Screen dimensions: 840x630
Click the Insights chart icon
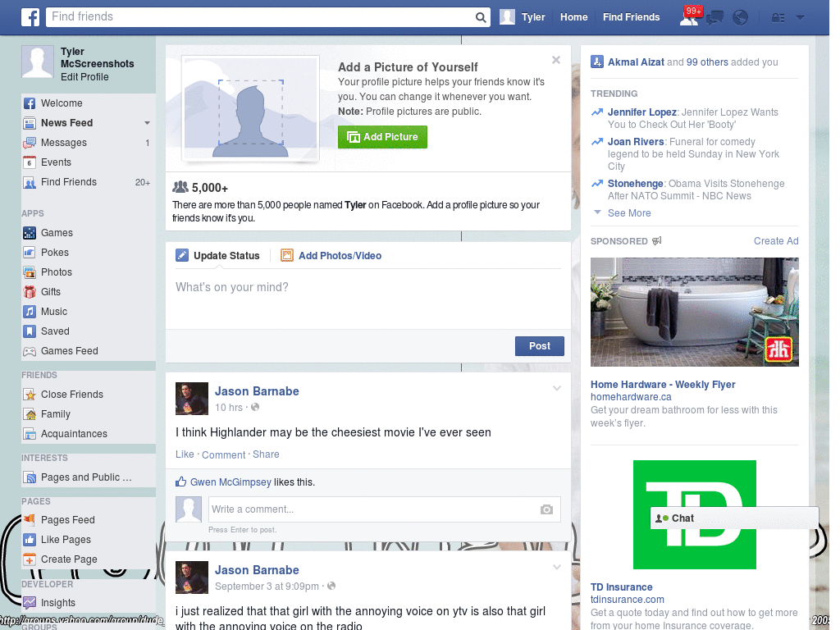tap(30, 603)
